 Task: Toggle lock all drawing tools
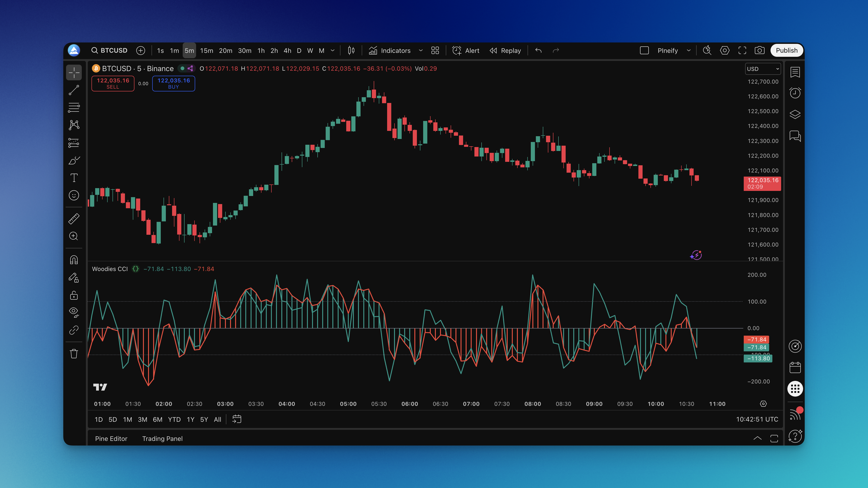pyautogui.click(x=74, y=295)
